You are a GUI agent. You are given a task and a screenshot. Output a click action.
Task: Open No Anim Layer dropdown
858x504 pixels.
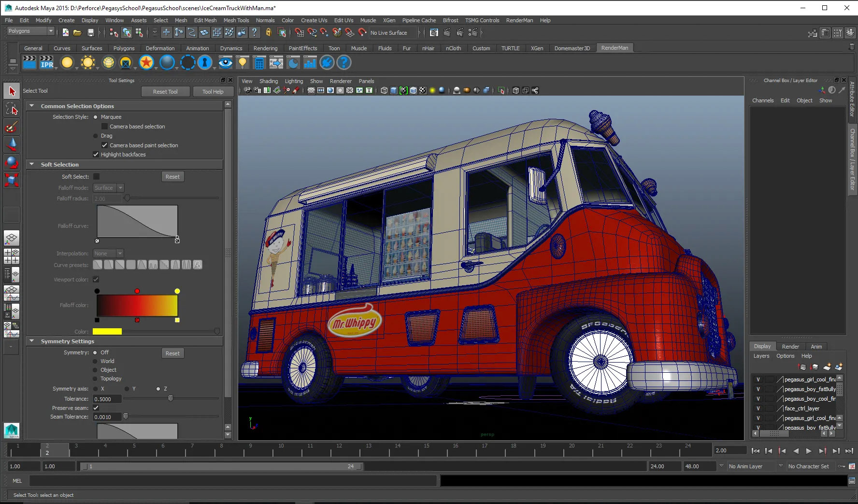pyautogui.click(x=722, y=466)
